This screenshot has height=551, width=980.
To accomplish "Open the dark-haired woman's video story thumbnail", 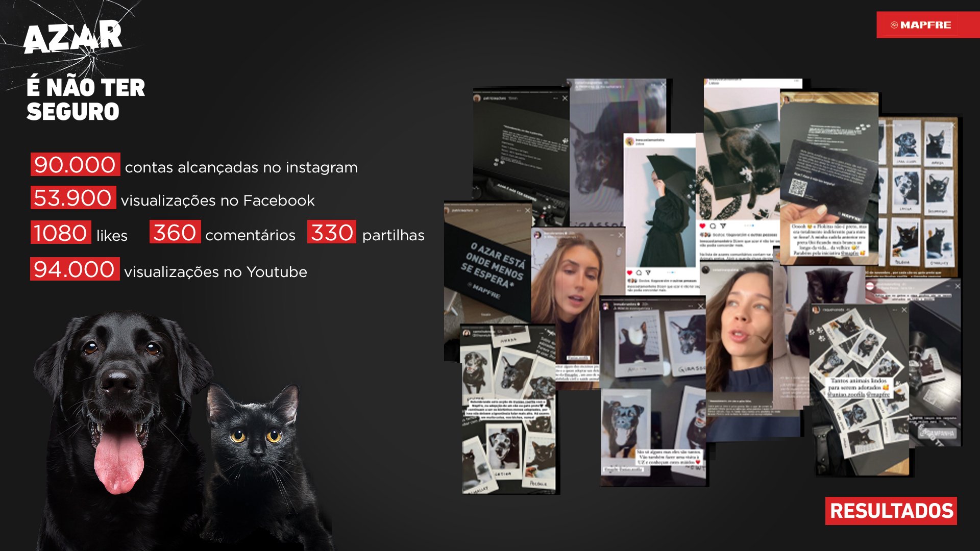I will (740, 332).
